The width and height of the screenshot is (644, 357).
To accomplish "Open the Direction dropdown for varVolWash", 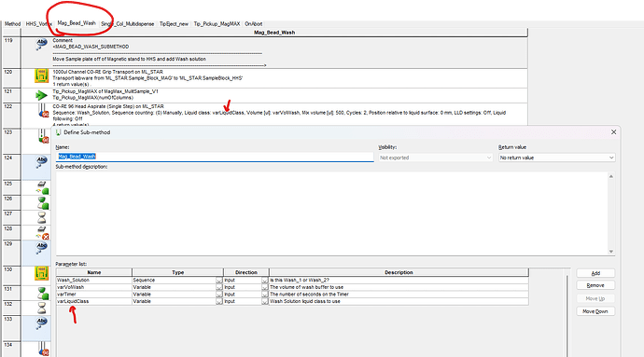I will click(x=264, y=287).
